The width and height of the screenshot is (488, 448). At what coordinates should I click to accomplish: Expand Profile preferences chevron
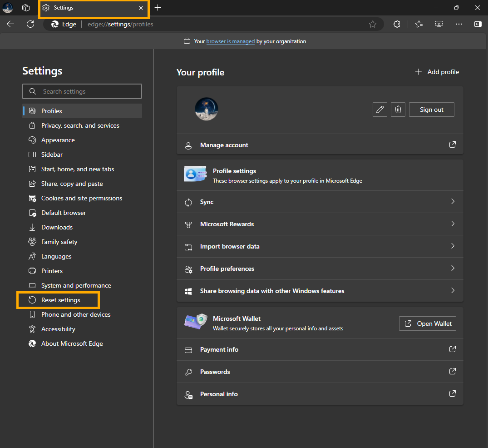pos(453,268)
